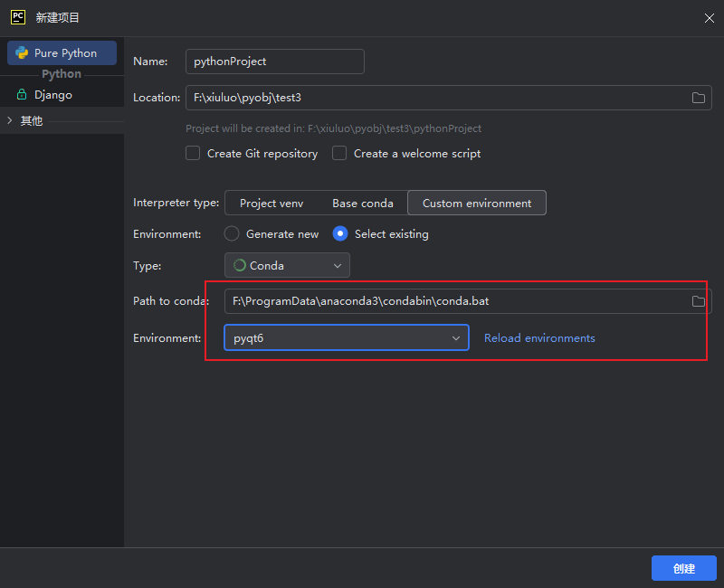Click the folder browse icon in Location field
The width and height of the screenshot is (724, 588).
point(698,98)
